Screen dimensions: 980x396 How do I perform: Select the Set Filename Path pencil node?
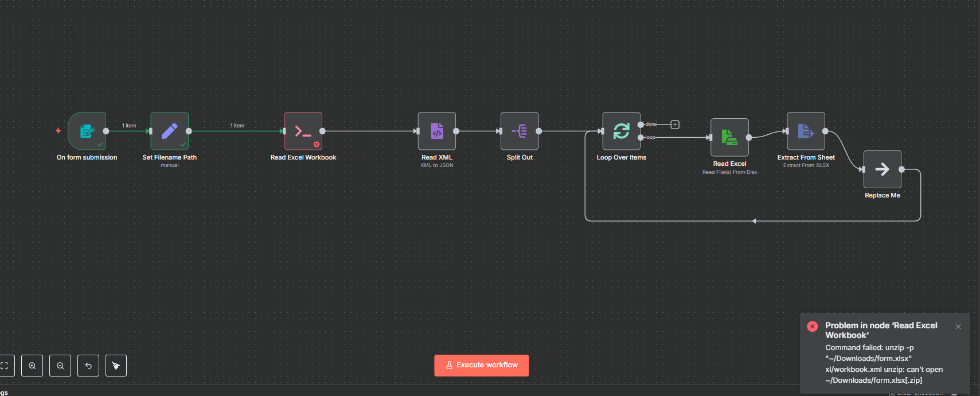tap(169, 131)
